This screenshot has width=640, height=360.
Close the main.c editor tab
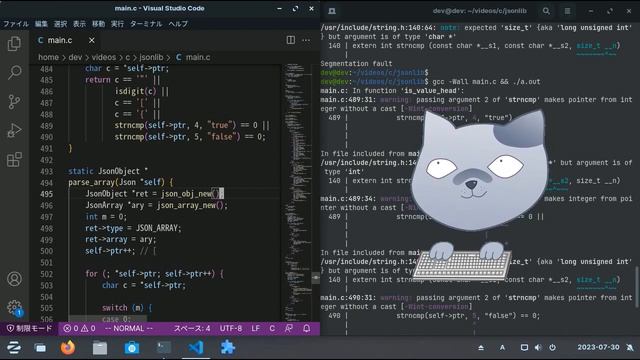[92, 40]
